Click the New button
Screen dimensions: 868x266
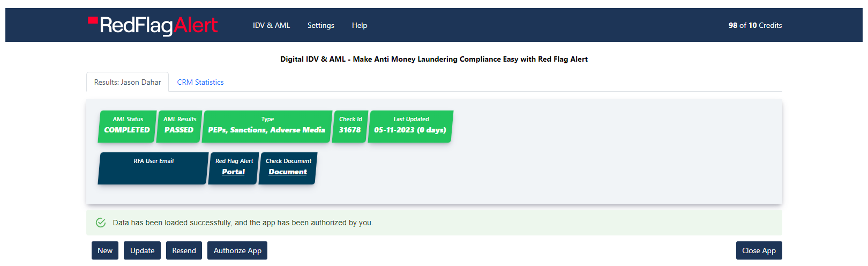105,250
